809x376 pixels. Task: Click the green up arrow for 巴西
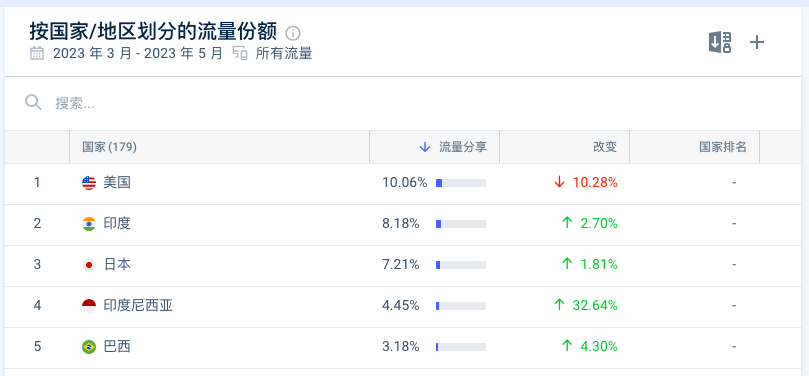pos(567,346)
